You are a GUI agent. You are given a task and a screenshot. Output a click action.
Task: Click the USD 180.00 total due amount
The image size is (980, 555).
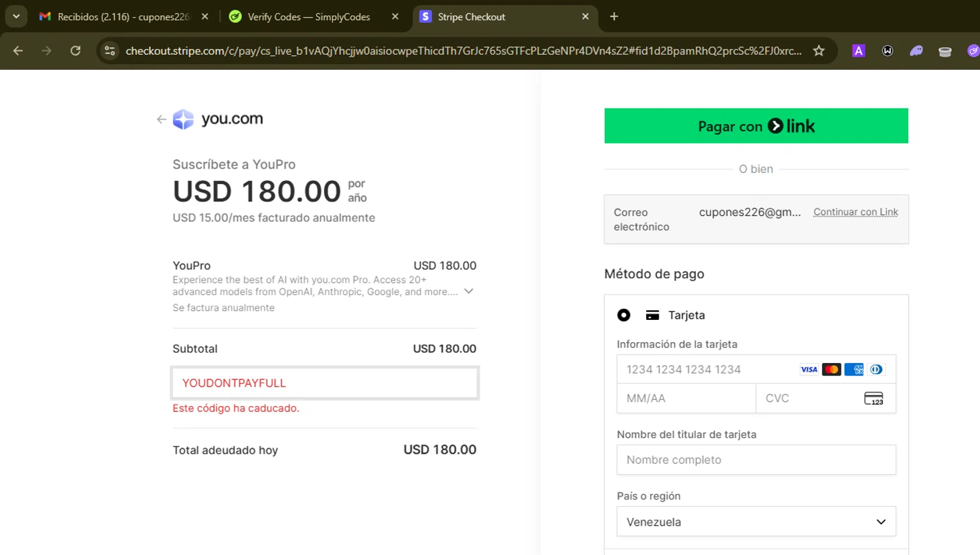click(x=440, y=450)
